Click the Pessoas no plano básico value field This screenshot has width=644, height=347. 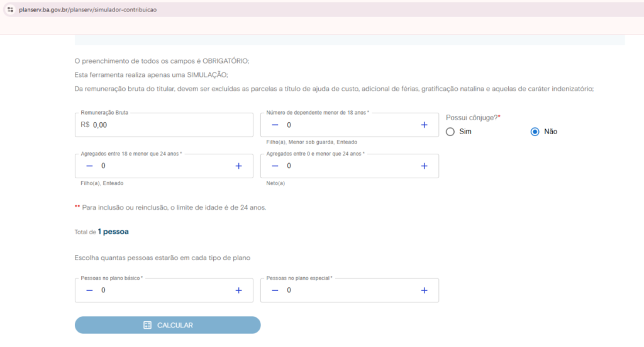click(x=164, y=290)
